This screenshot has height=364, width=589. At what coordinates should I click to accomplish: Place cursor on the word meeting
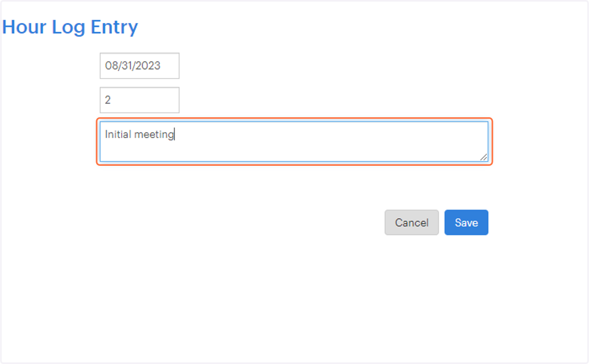[154, 135]
